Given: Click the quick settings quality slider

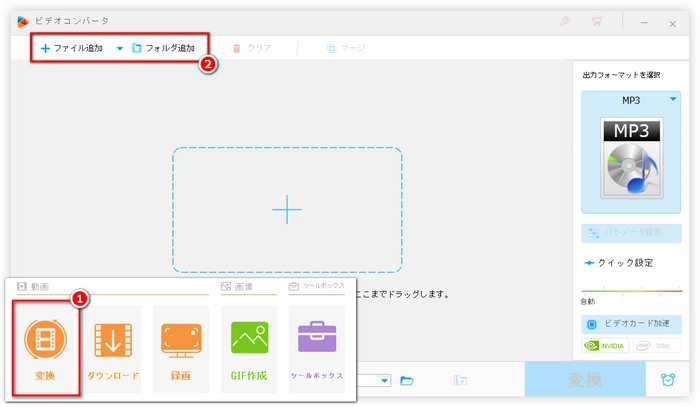Looking at the screenshot, I should pyautogui.click(x=631, y=289).
